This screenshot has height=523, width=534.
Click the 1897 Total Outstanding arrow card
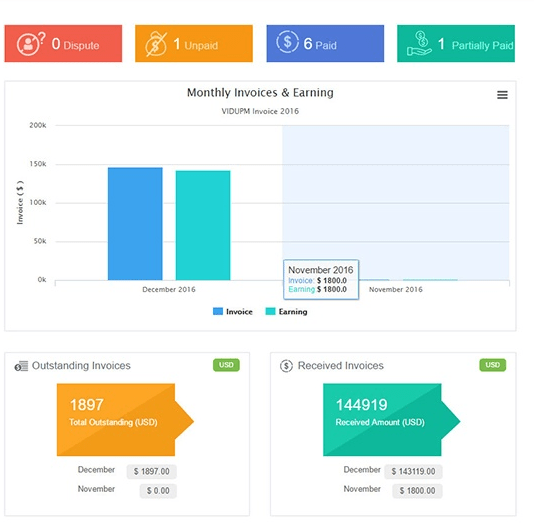[x=125, y=420]
